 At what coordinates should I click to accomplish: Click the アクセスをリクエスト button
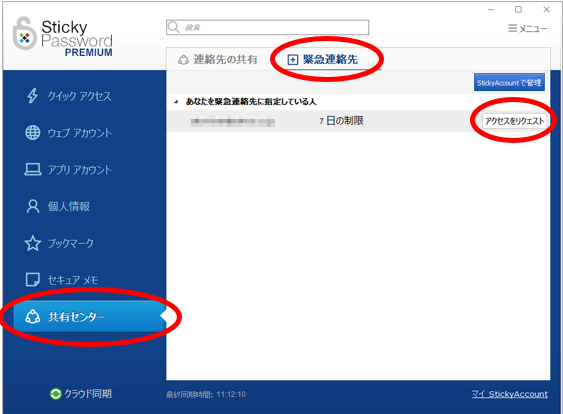(514, 121)
